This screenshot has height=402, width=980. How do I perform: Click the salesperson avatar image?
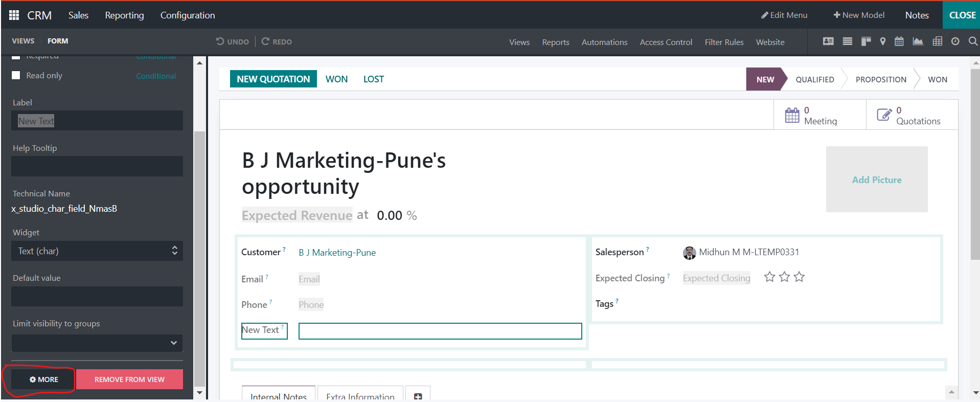pyautogui.click(x=689, y=253)
